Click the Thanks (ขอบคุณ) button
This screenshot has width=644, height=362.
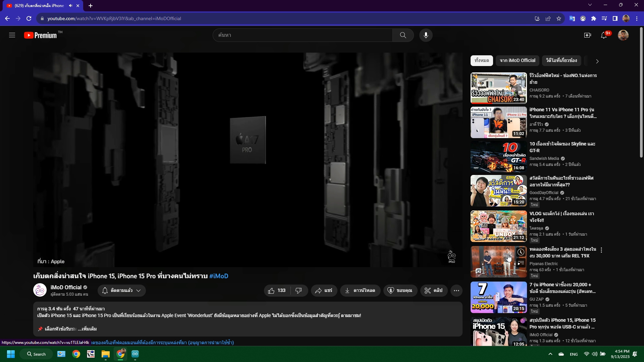point(400,291)
